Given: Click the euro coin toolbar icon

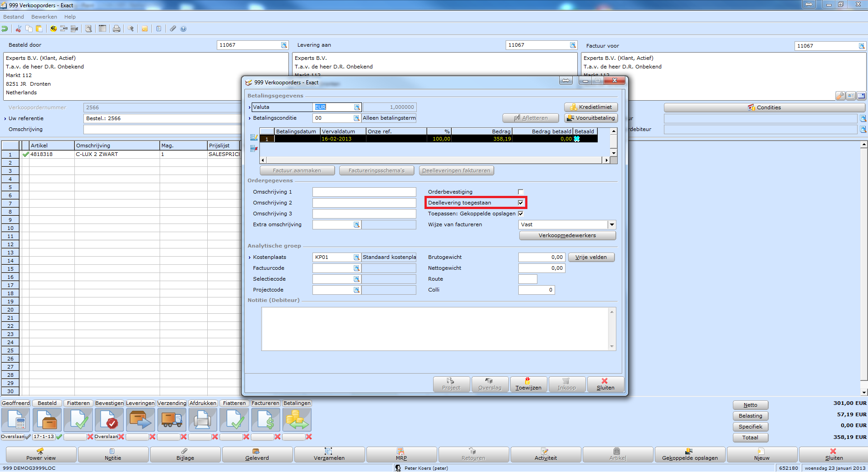Looking at the screenshot, I should pos(54,29).
